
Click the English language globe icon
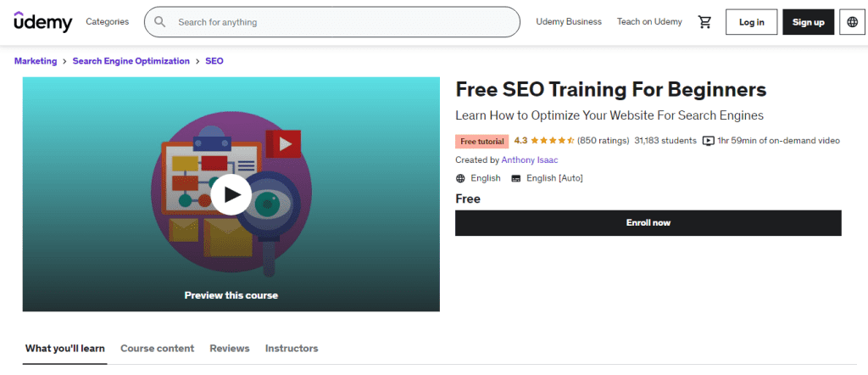point(460,178)
